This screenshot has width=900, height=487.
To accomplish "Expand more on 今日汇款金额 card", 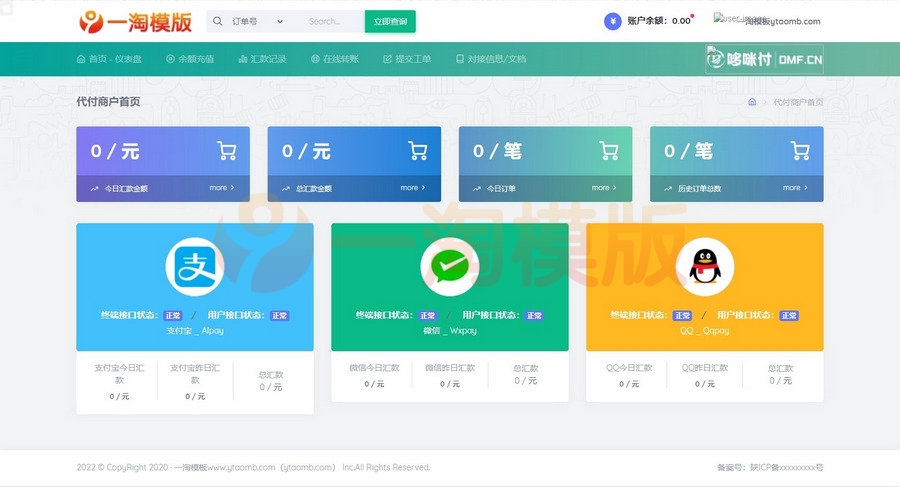I will click(222, 188).
